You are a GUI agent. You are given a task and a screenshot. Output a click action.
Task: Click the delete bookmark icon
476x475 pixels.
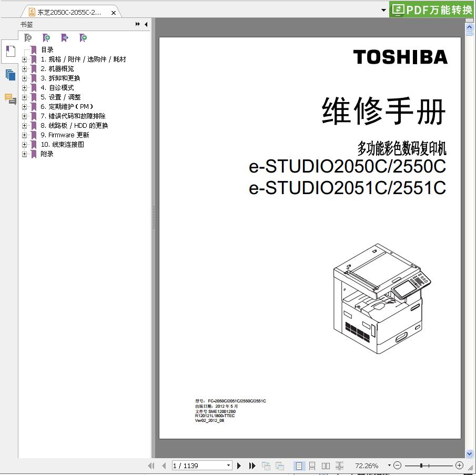[28, 38]
